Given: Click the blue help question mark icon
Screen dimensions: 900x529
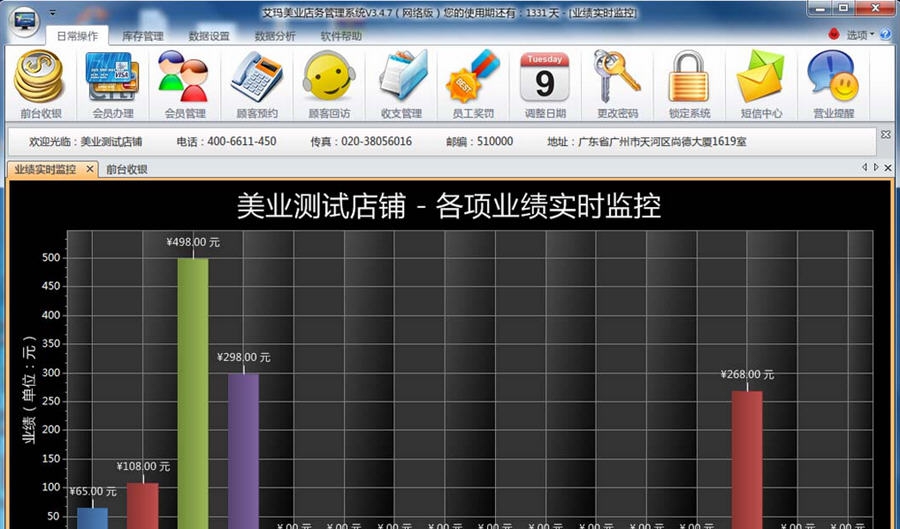Looking at the screenshot, I should [885, 35].
